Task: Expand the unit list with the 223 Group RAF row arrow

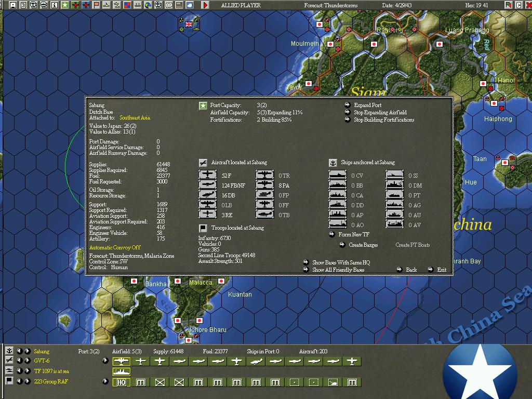Action: [105, 381]
